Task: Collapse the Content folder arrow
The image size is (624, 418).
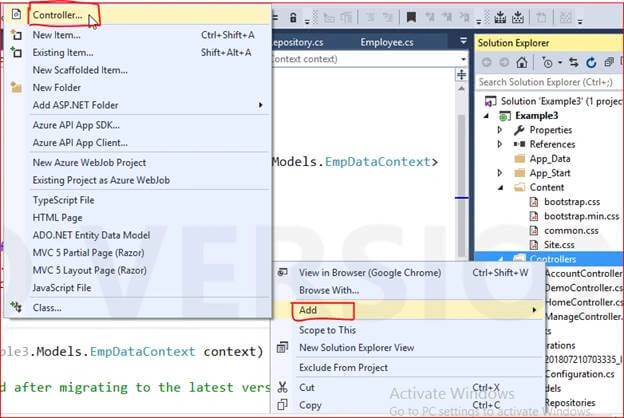Action: (501, 188)
